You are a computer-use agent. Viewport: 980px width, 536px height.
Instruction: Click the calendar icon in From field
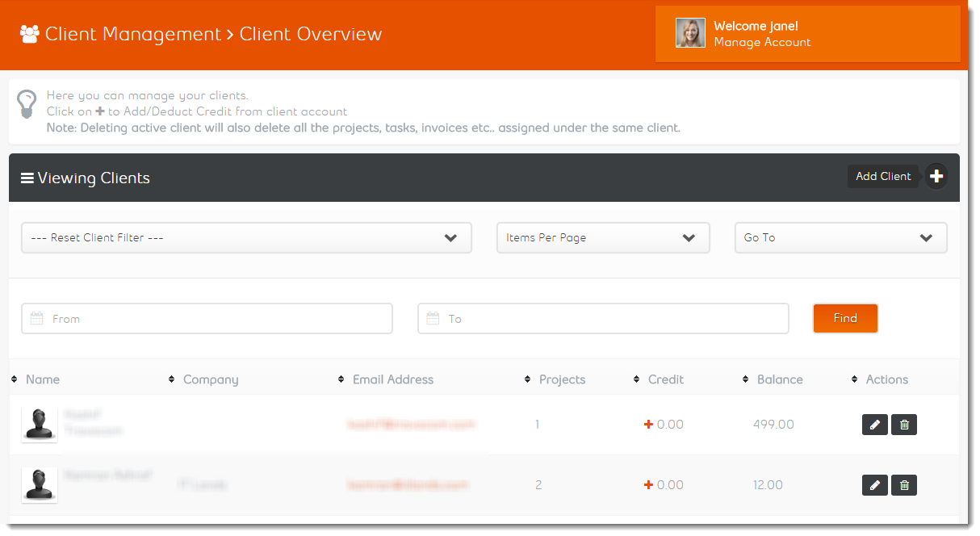(x=36, y=319)
